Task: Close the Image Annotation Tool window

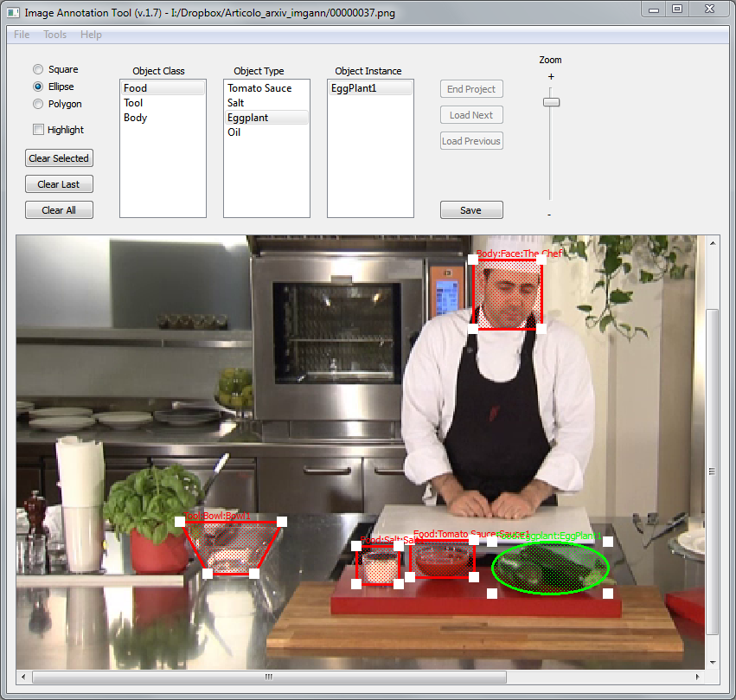Action: 710,10
